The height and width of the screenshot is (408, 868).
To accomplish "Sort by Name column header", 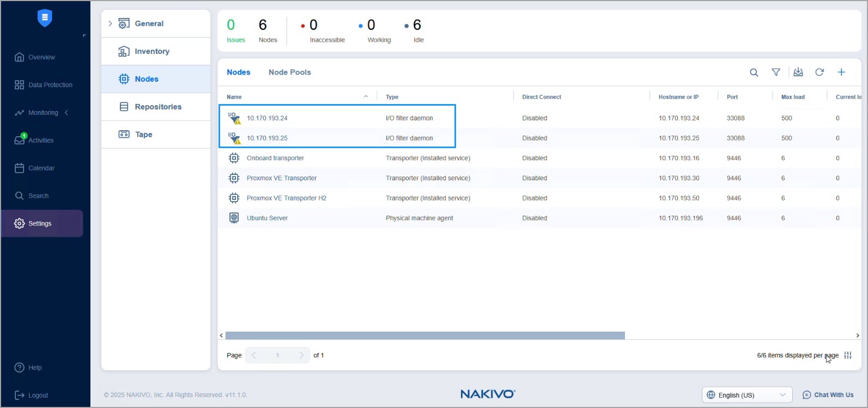I will pos(234,97).
